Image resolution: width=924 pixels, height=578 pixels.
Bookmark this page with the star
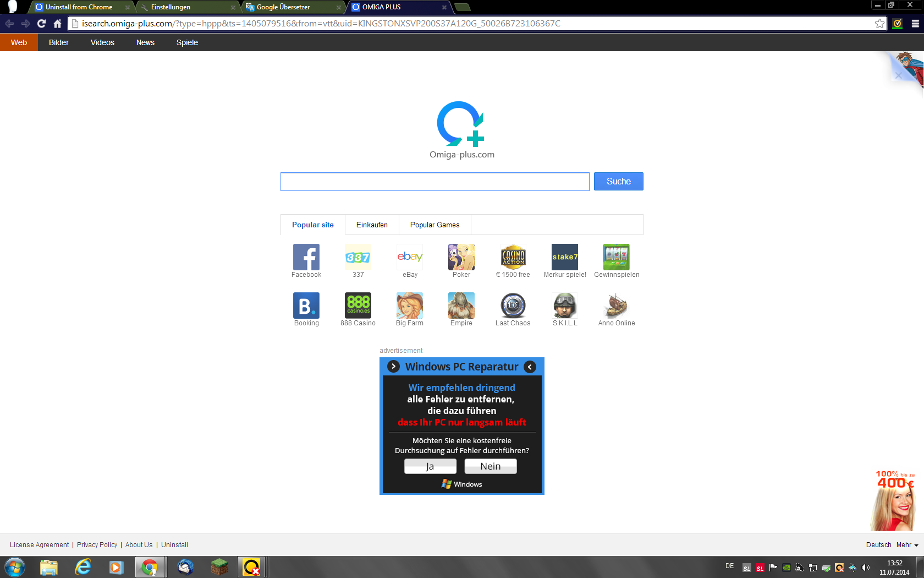click(879, 23)
